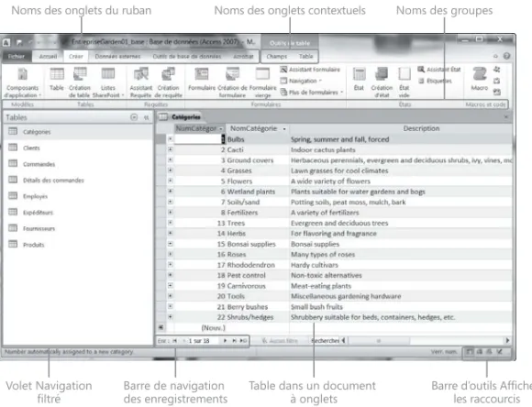This screenshot has width=532, height=407.
Task: Launch the Assistant Requête wizard
Action: 141,82
